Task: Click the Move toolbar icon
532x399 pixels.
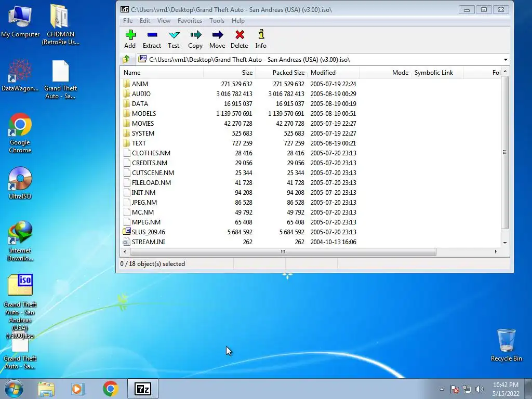Action: [217, 39]
